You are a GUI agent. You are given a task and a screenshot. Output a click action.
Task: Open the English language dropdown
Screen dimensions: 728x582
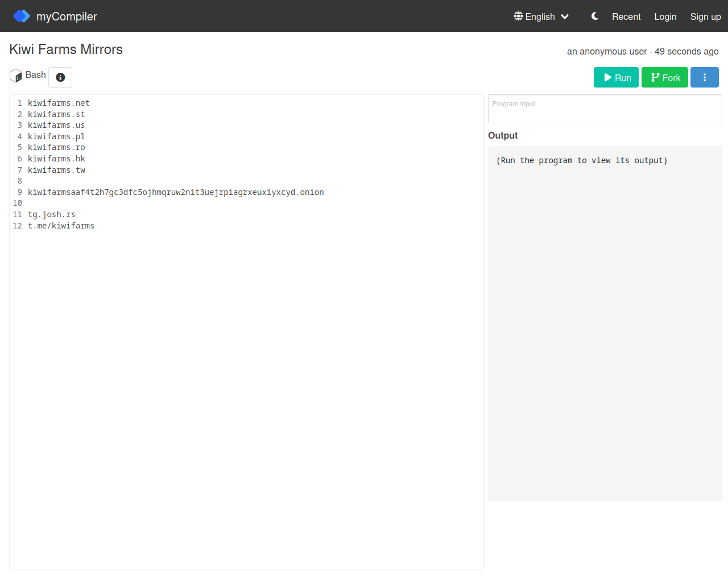point(541,16)
